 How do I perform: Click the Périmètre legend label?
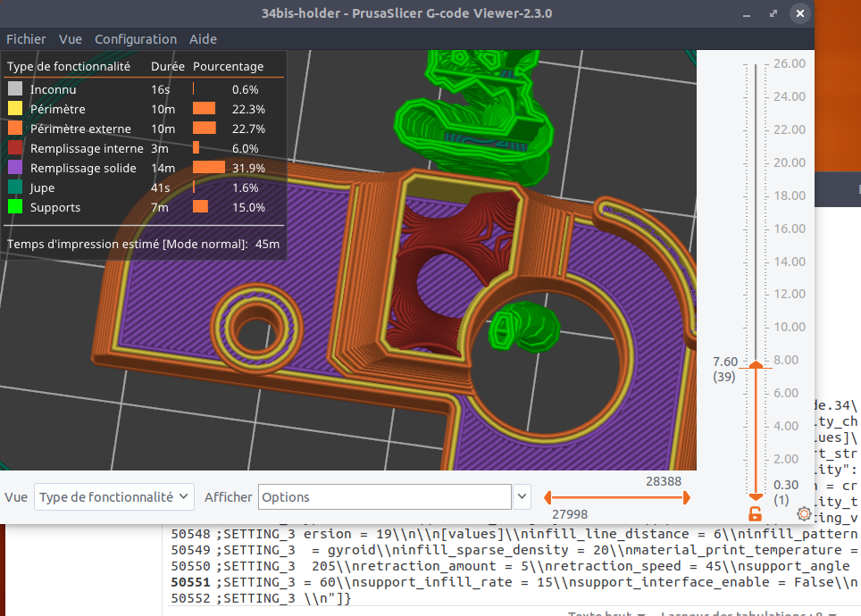pyautogui.click(x=58, y=109)
